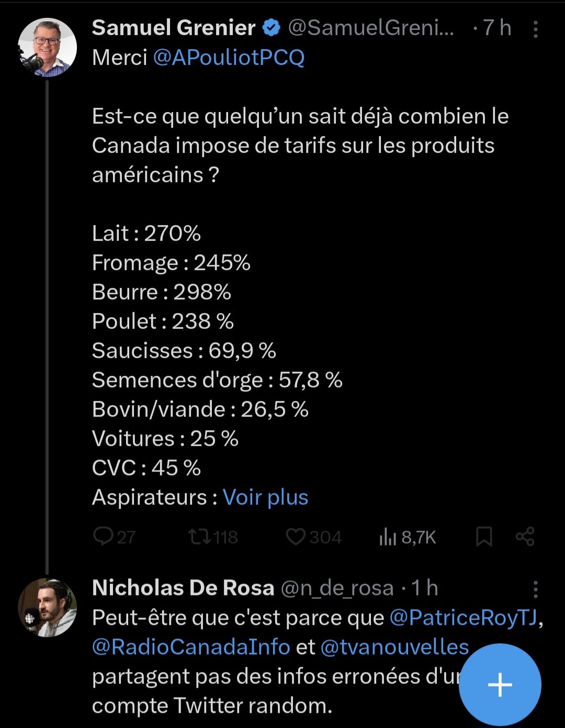Repost Samuel Grenier's tariff tweet
Viewport: 565px width, 728px height.
point(213,537)
